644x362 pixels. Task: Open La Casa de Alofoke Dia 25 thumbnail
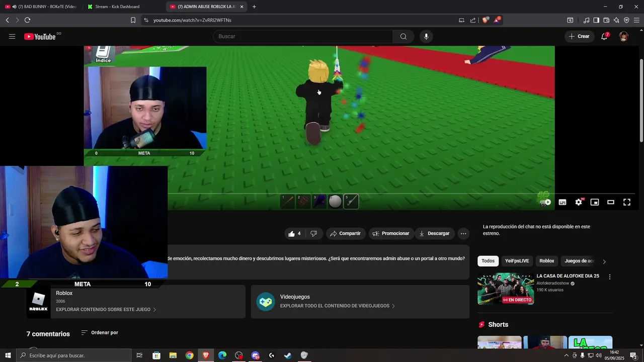pos(506,289)
